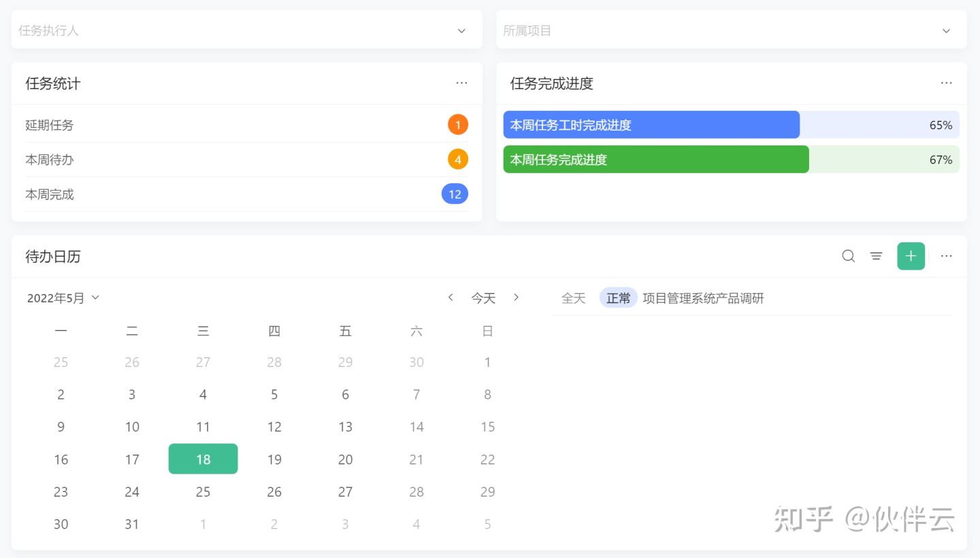Open the more options menu in 待办日历

tap(946, 256)
